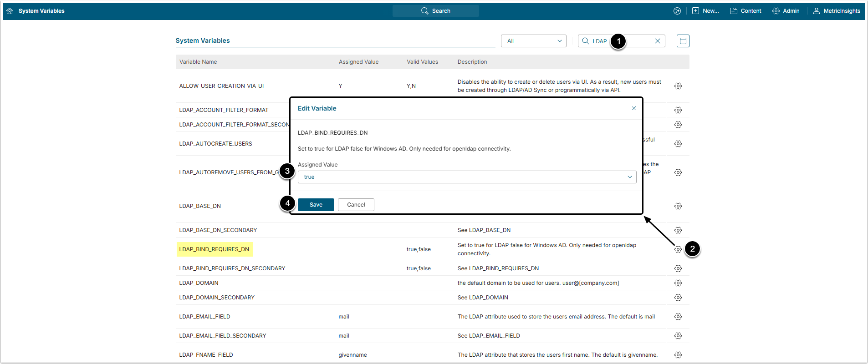Click gear icon for LDAP_BIND_REQUIRES_DN row
This screenshot has width=868, height=364.
(678, 249)
